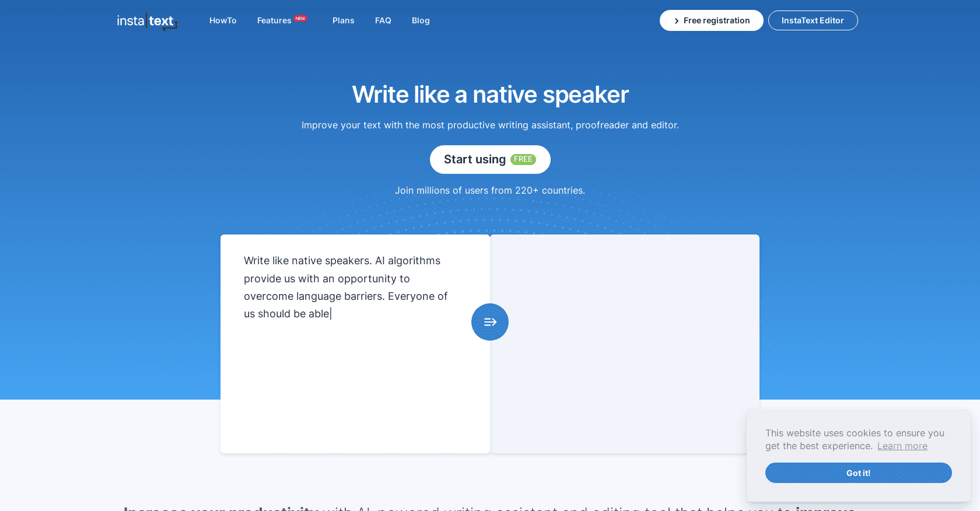Click the Free registration button
The image size is (980, 511).
pyautogui.click(x=712, y=20)
